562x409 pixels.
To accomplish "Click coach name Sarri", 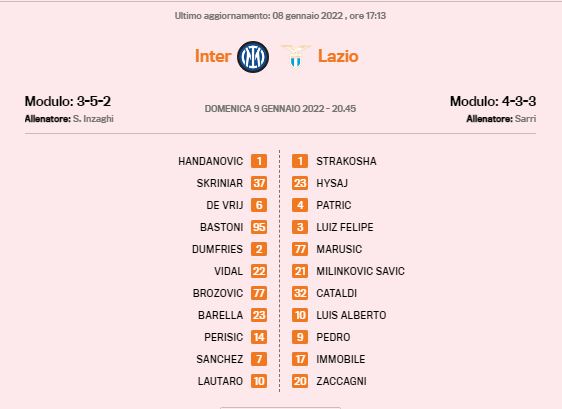I will coord(525,119).
